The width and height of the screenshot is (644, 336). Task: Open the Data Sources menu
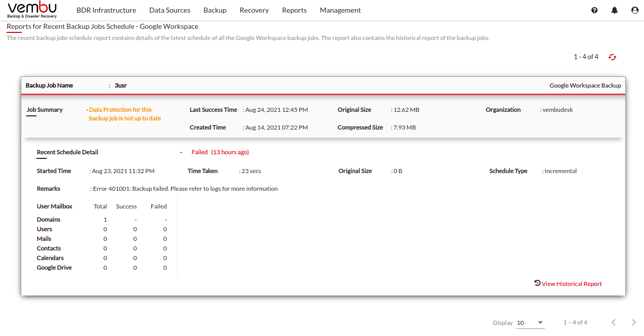(x=170, y=10)
